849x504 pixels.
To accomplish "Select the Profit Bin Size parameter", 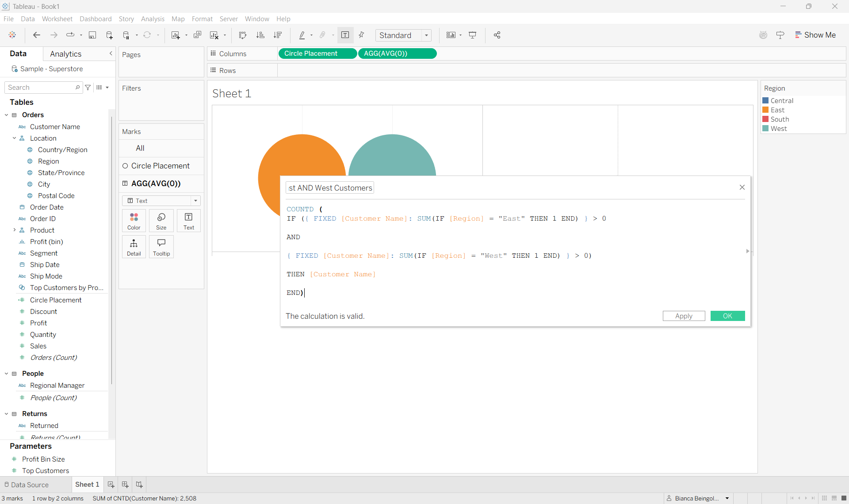I will pos(43,459).
